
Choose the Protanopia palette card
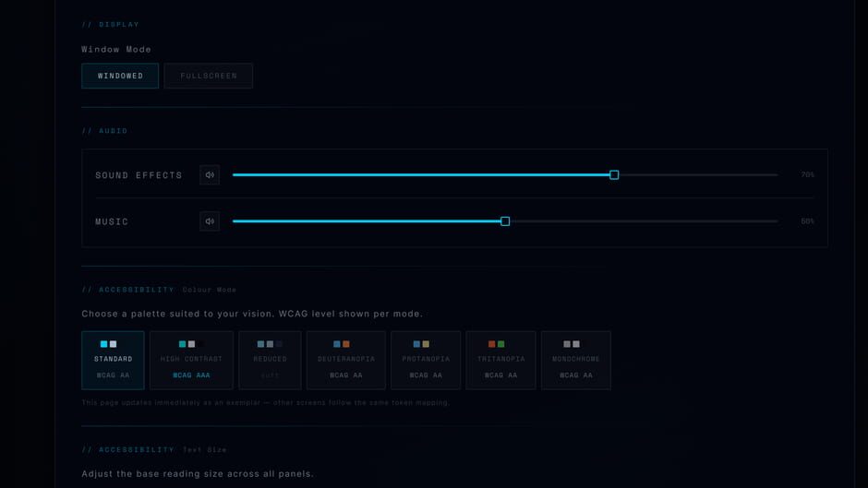click(426, 360)
